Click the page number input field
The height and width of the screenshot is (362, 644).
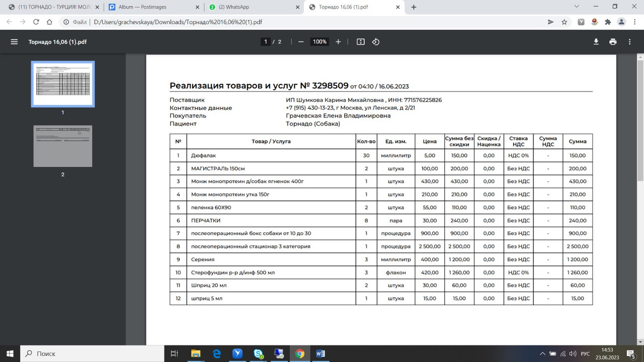(266, 42)
